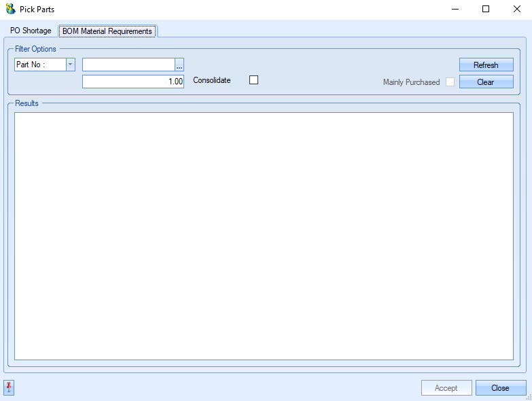Viewport: 532px width, 401px height.
Task: Expand the Part No dropdown
Action: pyautogui.click(x=71, y=65)
